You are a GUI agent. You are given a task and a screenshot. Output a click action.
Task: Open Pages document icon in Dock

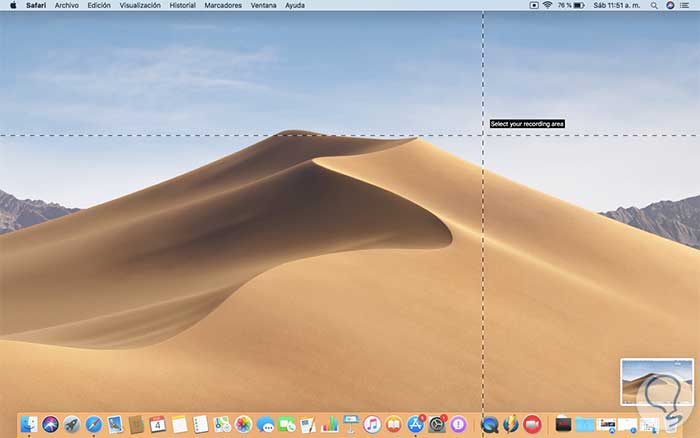[308, 424]
